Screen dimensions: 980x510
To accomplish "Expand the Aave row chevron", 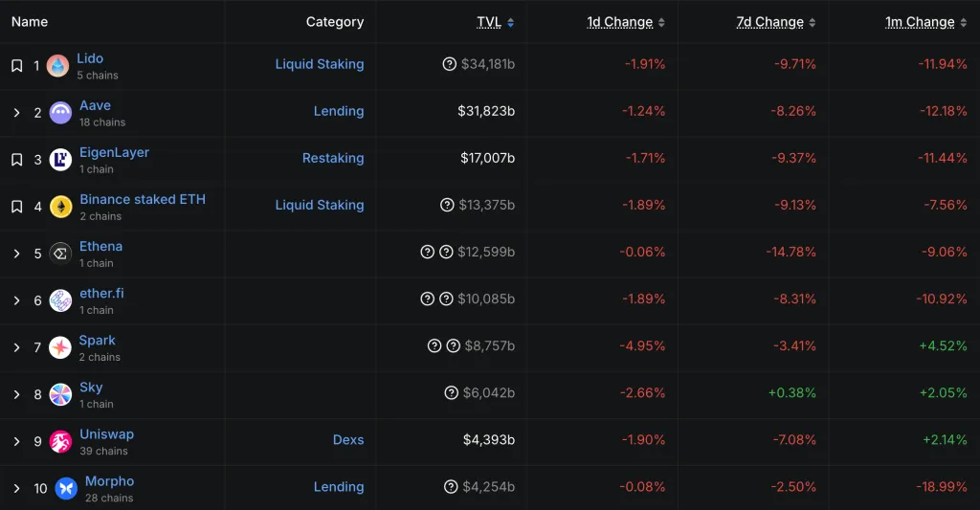I will click(x=16, y=113).
